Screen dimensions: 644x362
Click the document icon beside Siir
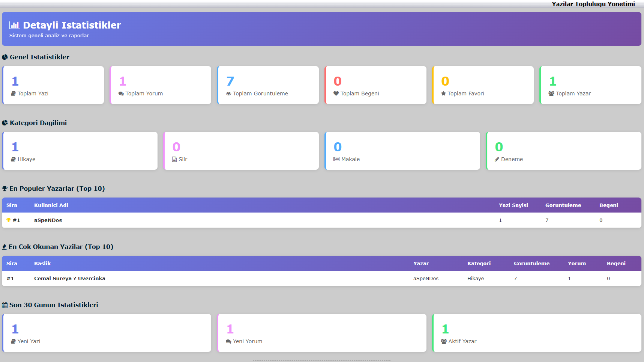174,159
